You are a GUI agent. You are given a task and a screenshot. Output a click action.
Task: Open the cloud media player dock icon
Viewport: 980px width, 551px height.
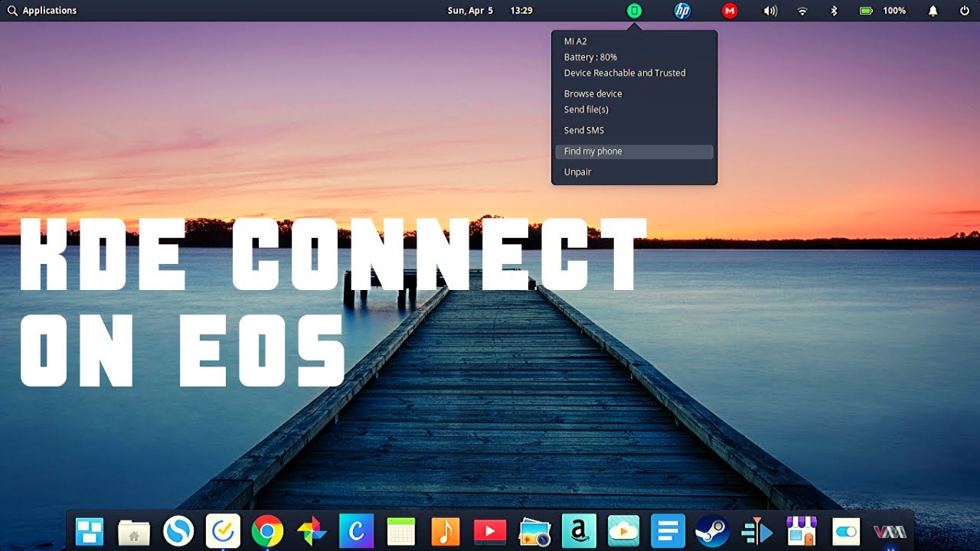(x=623, y=530)
